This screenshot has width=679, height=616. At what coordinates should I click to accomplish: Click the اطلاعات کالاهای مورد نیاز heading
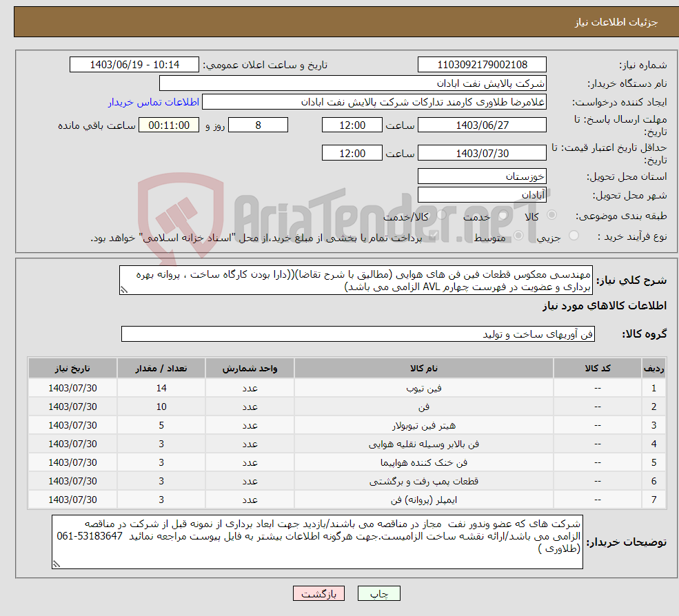click(605, 306)
